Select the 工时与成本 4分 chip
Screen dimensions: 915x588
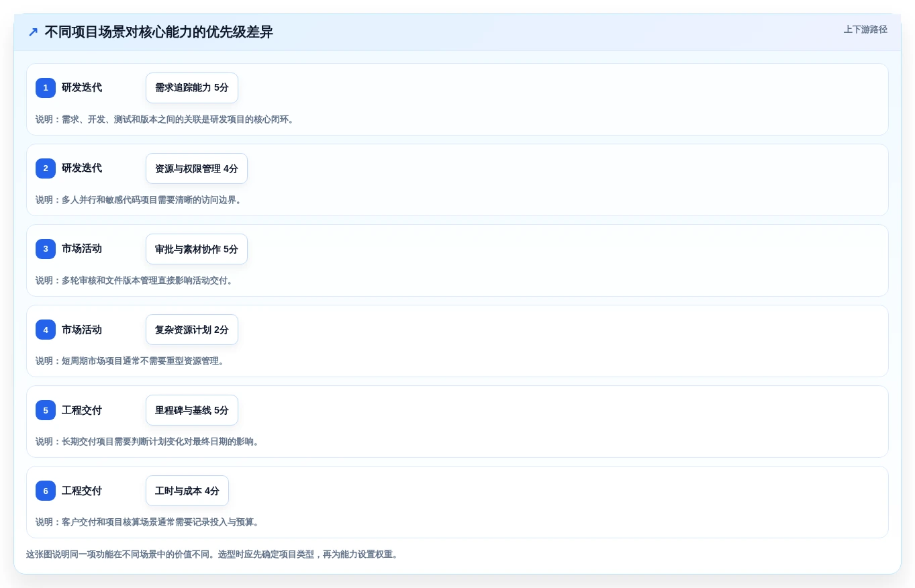187,491
